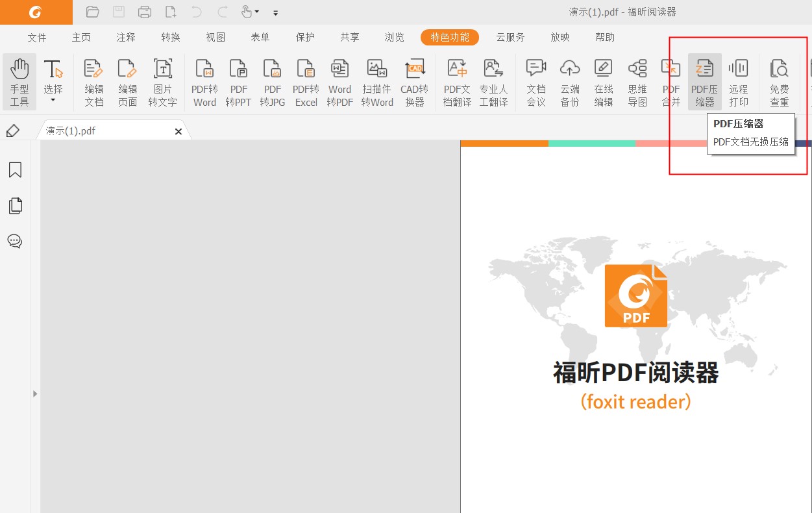Launch 远程打印 remote printing
Image resolution: width=812 pixels, height=513 pixels.
coord(739,82)
